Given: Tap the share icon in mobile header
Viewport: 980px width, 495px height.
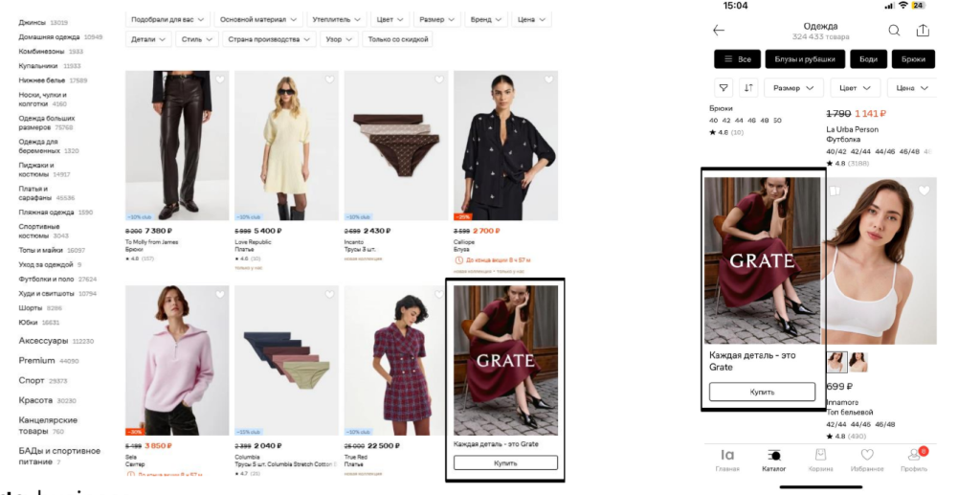Looking at the screenshot, I should [923, 31].
